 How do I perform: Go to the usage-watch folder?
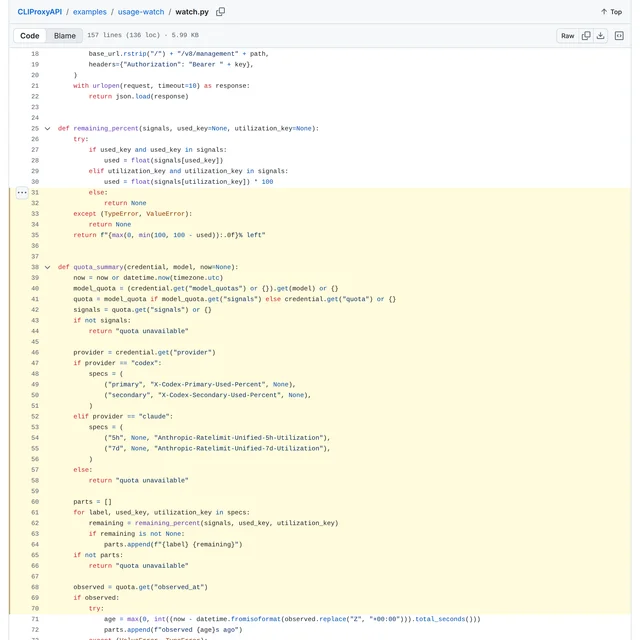[x=141, y=12]
